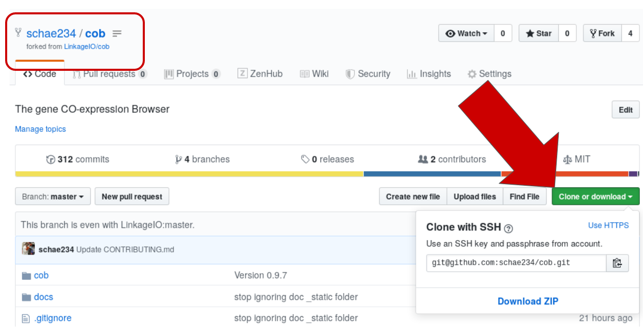The image size is (644, 332).
Task: Select the Code tab
Action: (x=40, y=74)
